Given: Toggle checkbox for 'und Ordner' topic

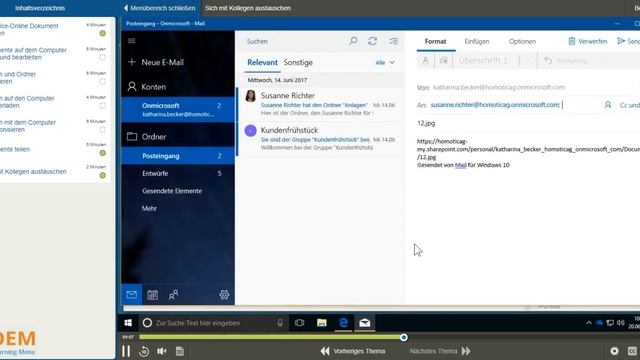Looking at the screenshot, I should pyautogui.click(x=102, y=81).
